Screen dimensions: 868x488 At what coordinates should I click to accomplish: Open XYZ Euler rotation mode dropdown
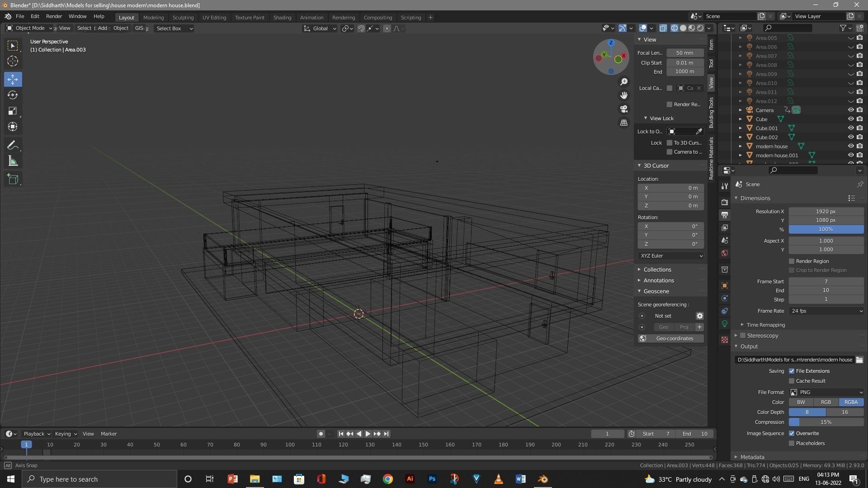click(x=671, y=256)
